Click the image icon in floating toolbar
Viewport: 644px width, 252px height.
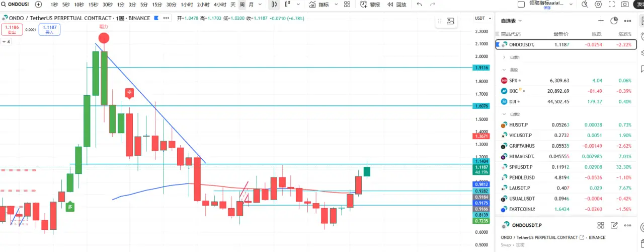coord(450,21)
